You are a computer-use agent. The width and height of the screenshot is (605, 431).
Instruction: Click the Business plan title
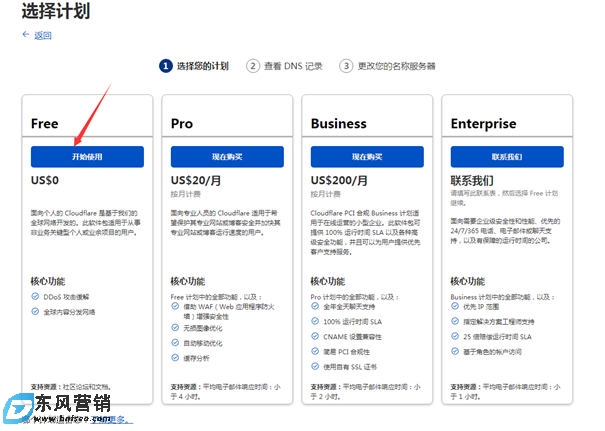339,123
